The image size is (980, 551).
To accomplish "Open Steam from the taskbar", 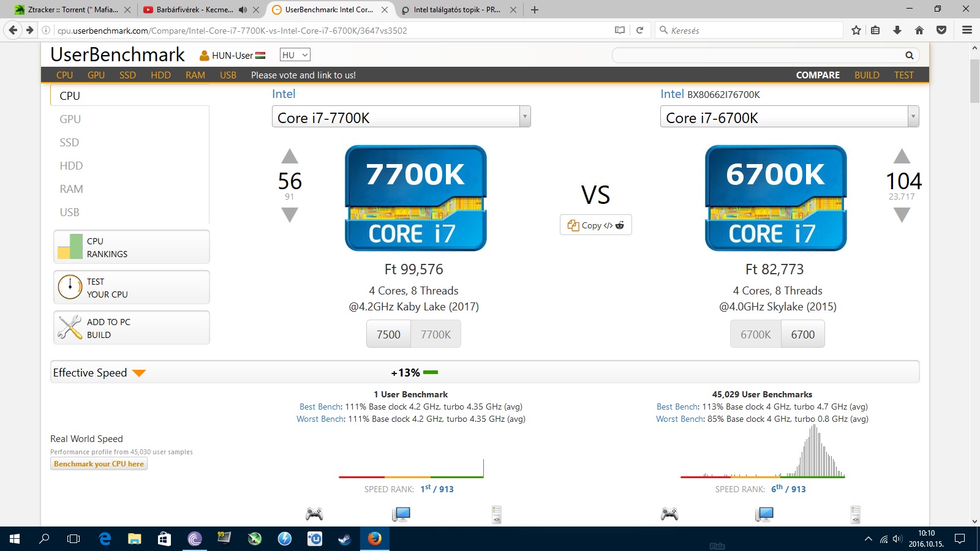I will tap(344, 539).
